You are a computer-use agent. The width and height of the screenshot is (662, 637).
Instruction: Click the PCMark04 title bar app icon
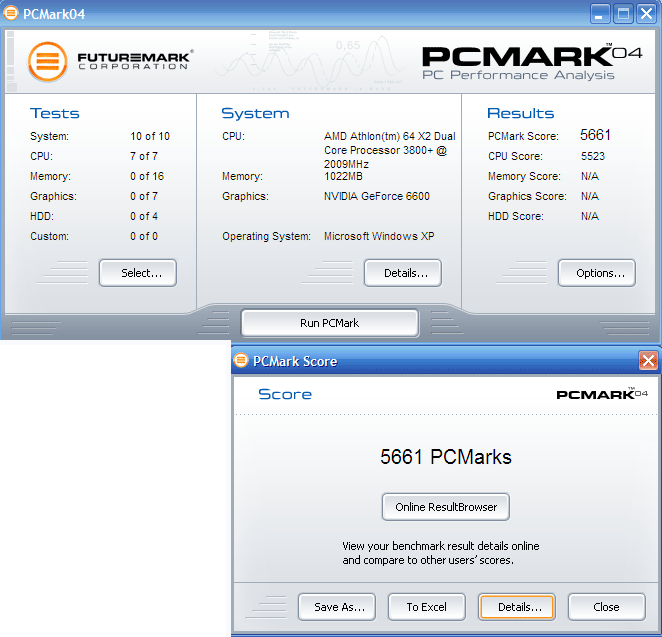click(x=11, y=13)
